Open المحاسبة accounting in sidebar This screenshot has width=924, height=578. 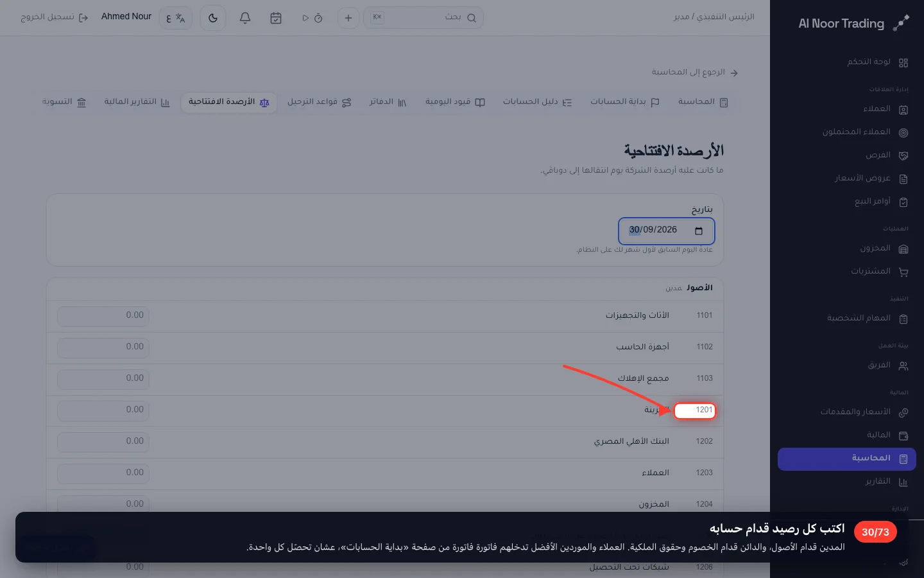[847, 459]
